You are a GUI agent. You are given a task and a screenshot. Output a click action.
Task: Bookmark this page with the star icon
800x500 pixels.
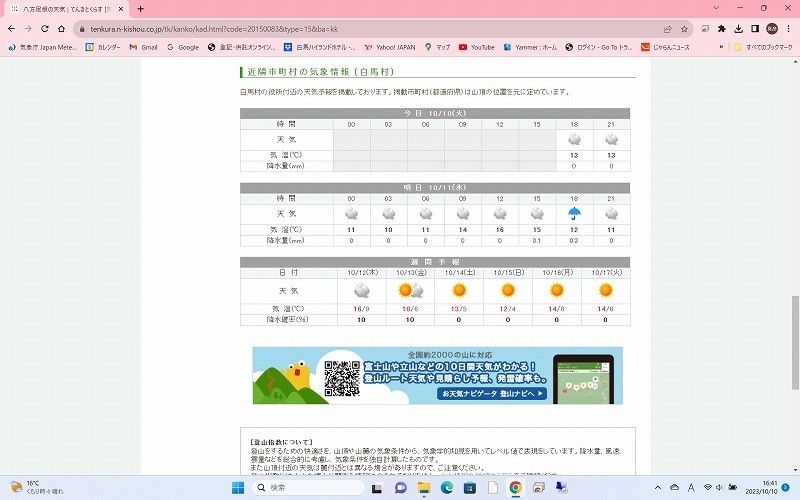click(686, 29)
